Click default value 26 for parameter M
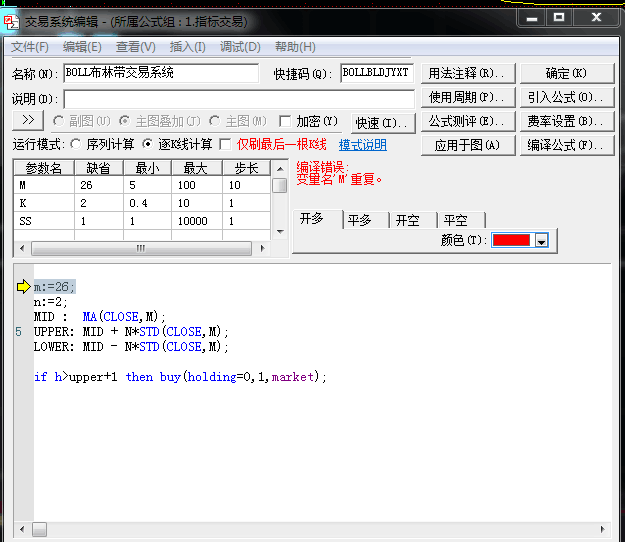Viewport: 625px width, 542px height. pyautogui.click(x=98, y=185)
